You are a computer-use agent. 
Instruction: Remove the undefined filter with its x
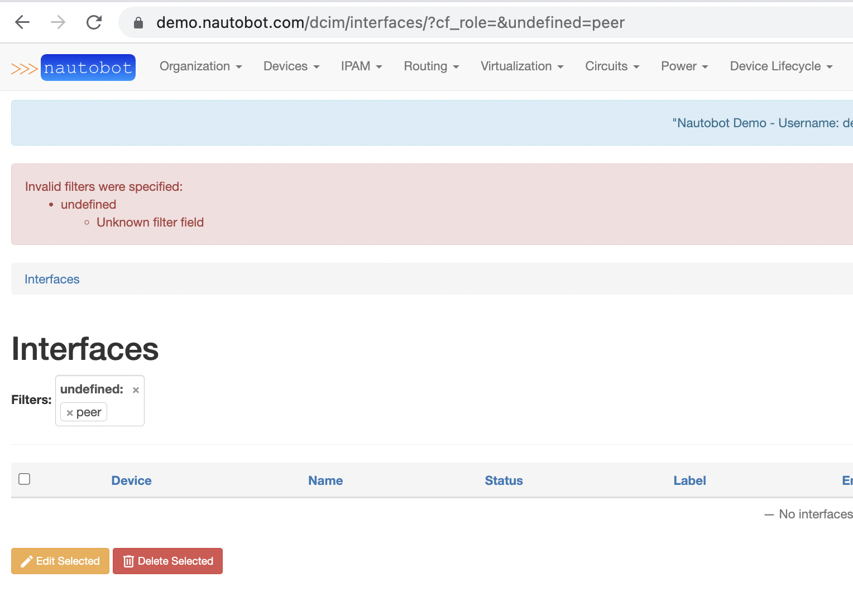136,389
